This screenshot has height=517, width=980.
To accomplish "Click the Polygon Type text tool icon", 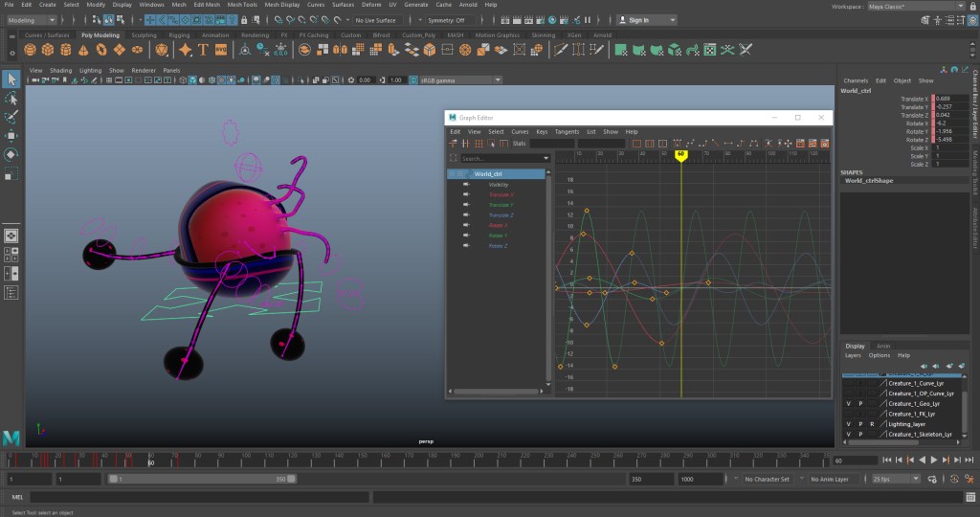I will tap(204, 50).
